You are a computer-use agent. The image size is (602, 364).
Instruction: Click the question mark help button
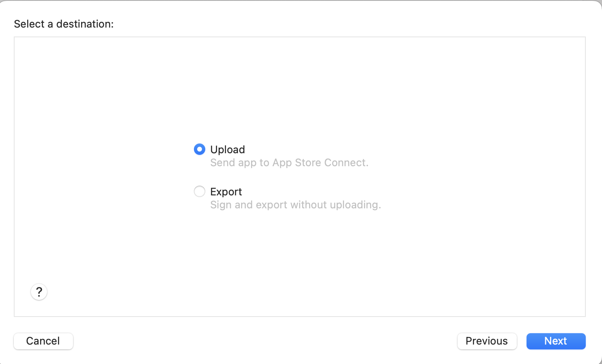click(x=39, y=292)
